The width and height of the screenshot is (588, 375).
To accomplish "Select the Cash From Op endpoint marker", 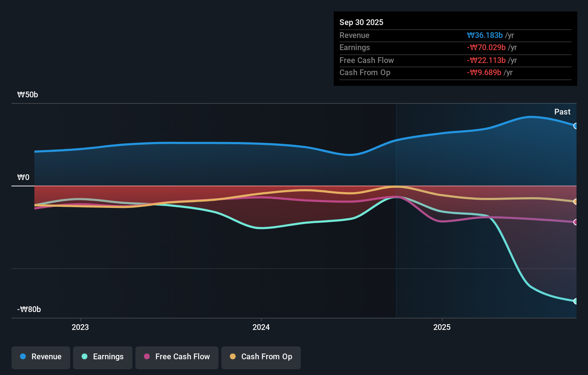I will 576,201.
